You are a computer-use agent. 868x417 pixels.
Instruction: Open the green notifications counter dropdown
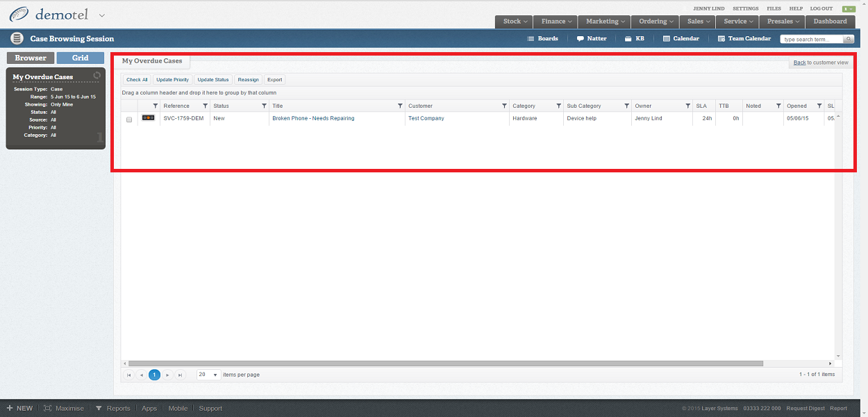pos(849,9)
